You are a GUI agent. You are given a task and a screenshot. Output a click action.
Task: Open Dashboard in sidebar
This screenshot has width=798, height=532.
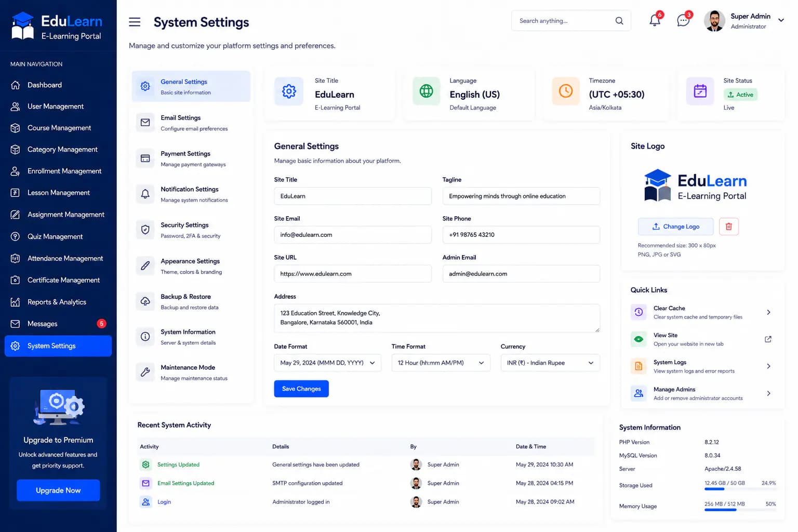coord(58,85)
